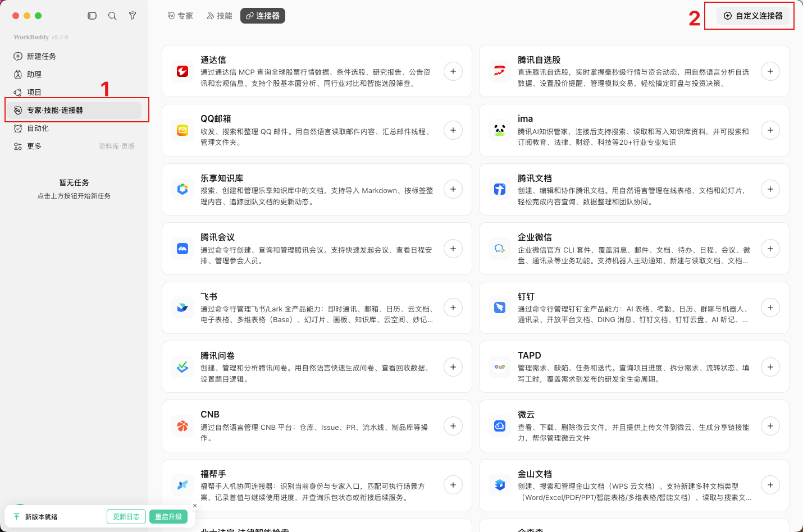Select the 连接器 tab
This screenshot has height=532, width=803.
263,16
